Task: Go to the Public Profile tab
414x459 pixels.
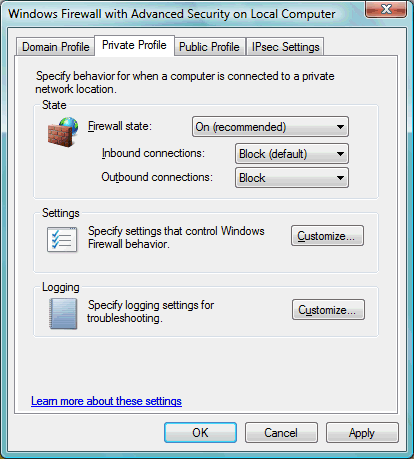Action: point(209,47)
